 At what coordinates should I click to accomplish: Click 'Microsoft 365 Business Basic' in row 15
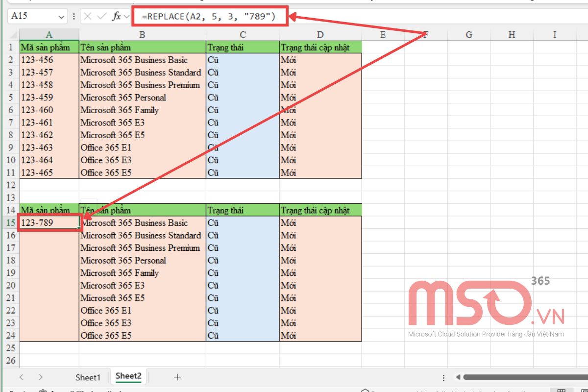[142, 223]
